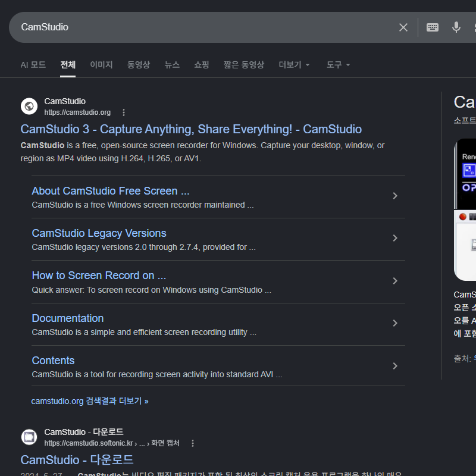This screenshot has height=476, width=476.
Task: Select the 전체 tab
Action: point(68,65)
